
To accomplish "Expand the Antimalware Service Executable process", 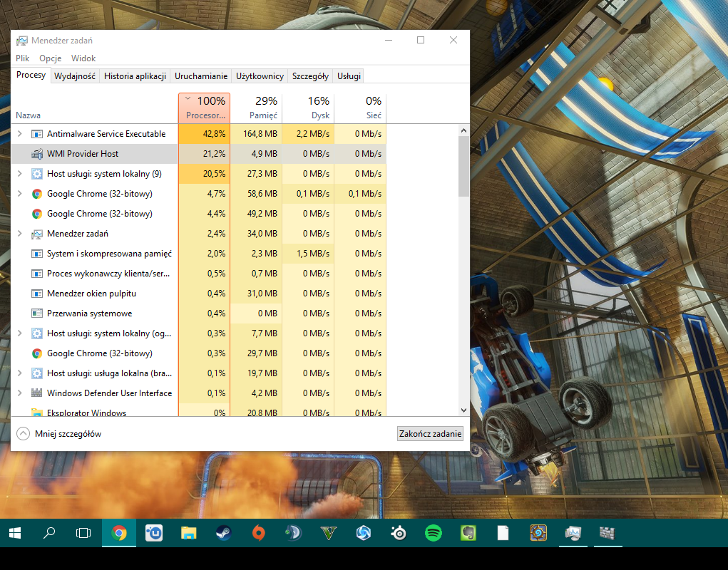I will 19,133.
